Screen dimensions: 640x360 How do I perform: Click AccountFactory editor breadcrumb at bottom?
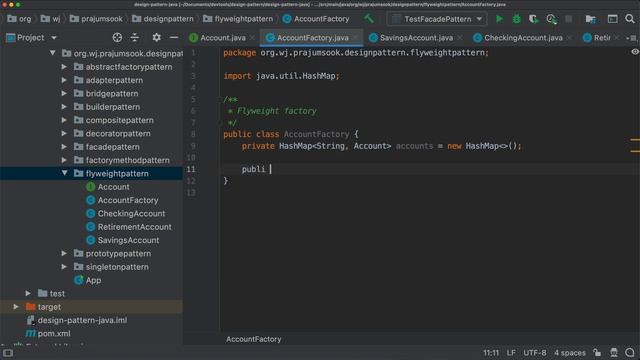pyautogui.click(x=253, y=339)
